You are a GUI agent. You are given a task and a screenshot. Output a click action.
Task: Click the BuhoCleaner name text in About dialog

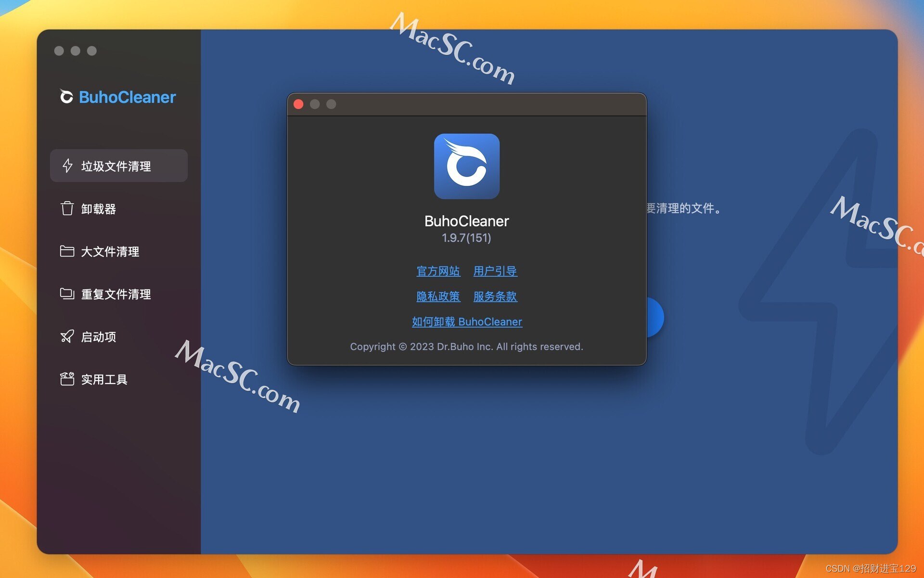point(466,221)
